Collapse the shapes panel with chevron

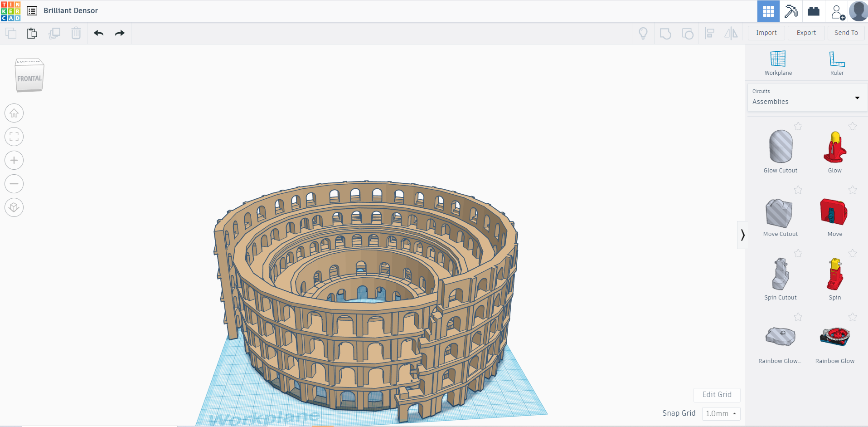[x=742, y=235]
